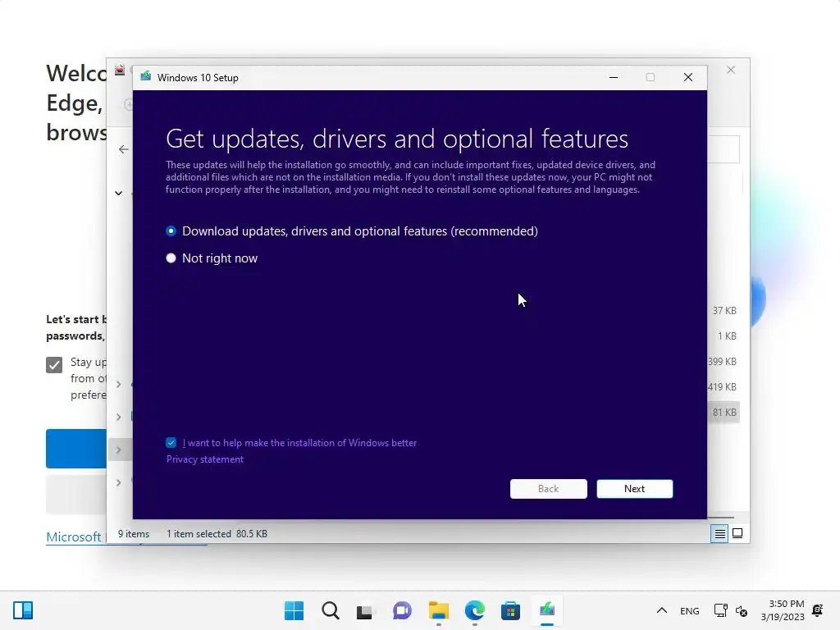Open the Microsoft link in Edge welcome page
Screen dimensions: 840x630
[73, 536]
